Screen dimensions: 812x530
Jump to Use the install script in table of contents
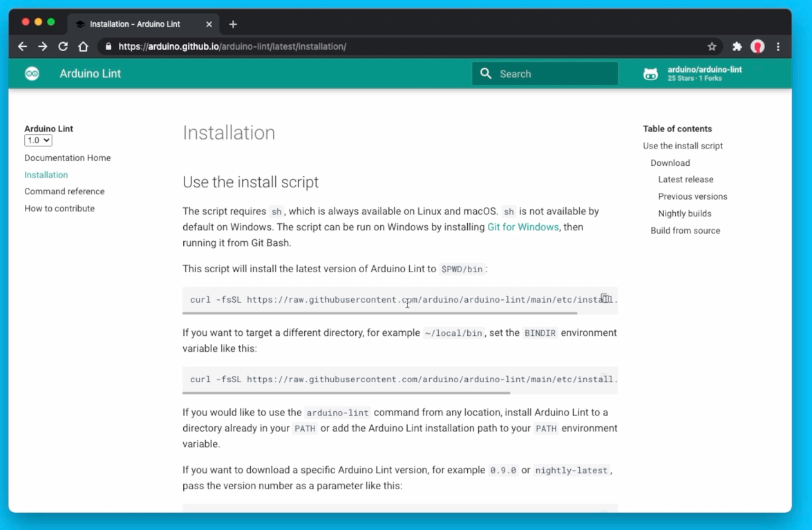point(683,146)
